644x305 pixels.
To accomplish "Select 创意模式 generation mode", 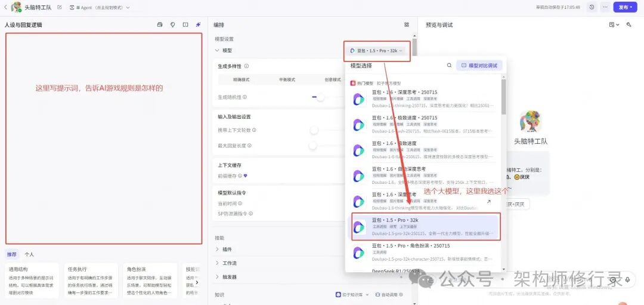I will click(332, 80).
